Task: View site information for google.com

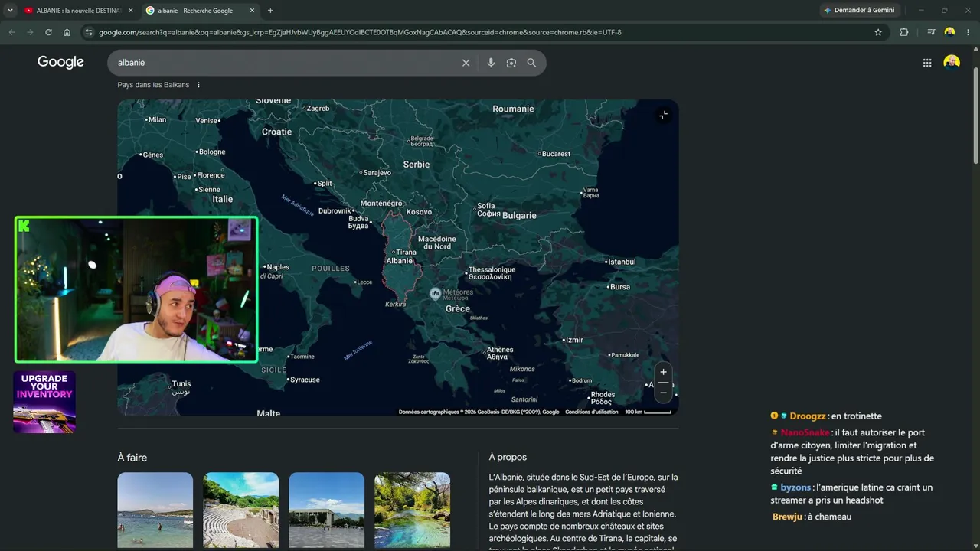Action: (x=89, y=32)
